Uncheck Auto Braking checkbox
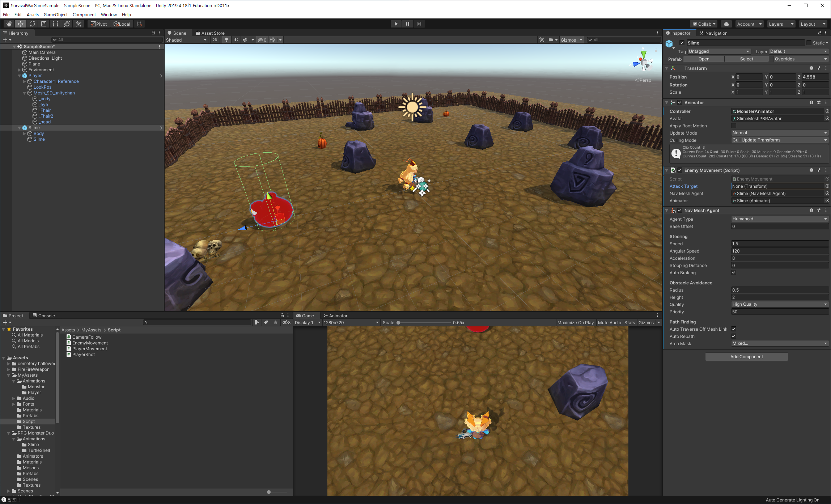Image resolution: width=831 pixels, height=504 pixels. [734, 272]
